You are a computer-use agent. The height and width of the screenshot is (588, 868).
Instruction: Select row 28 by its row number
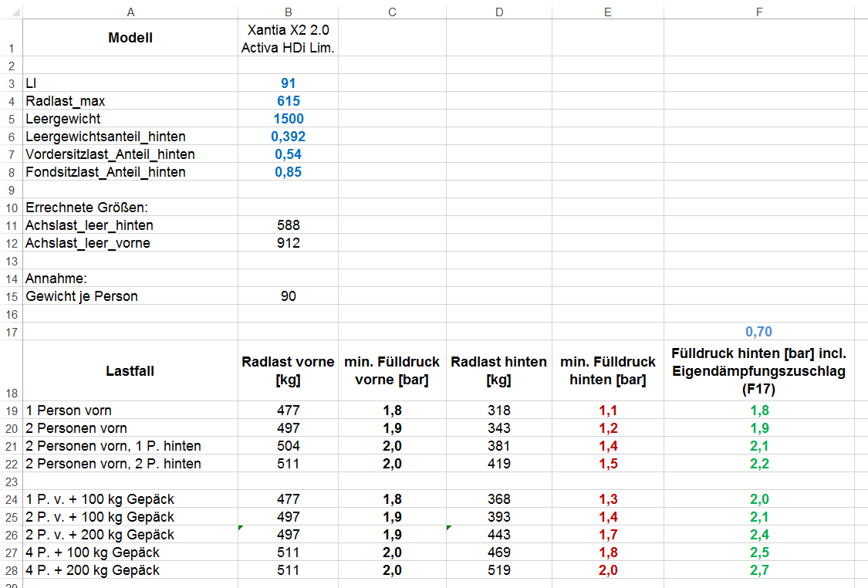point(11,569)
